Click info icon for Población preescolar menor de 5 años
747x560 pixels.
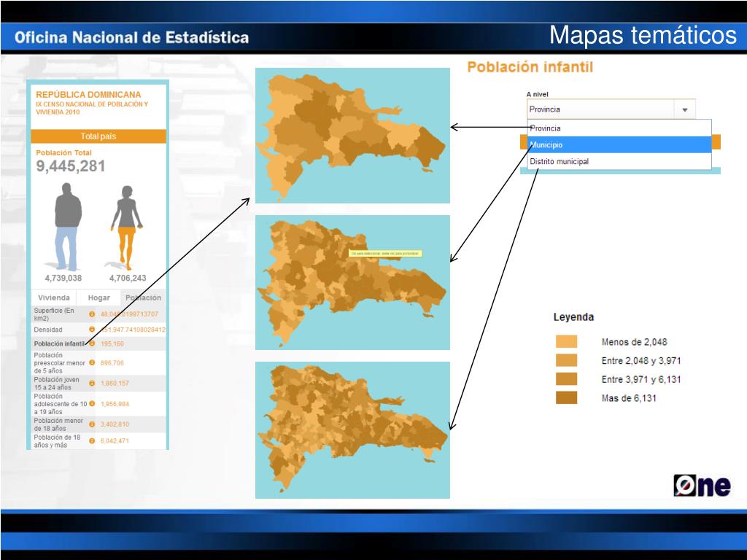[x=92, y=363]
